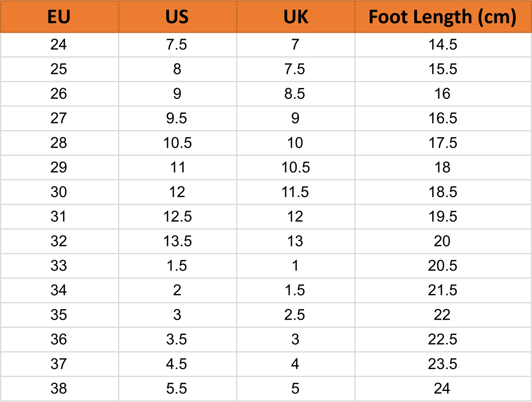Select foot length 14.5 cell
The image size is (532, 402).
point(443,45)
